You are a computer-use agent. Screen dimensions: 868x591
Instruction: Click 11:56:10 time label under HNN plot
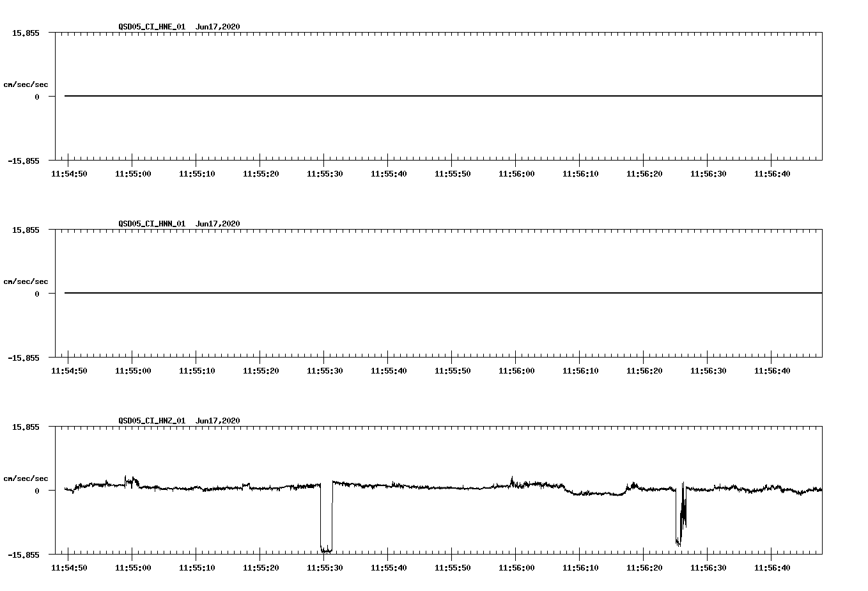[580, 371]
